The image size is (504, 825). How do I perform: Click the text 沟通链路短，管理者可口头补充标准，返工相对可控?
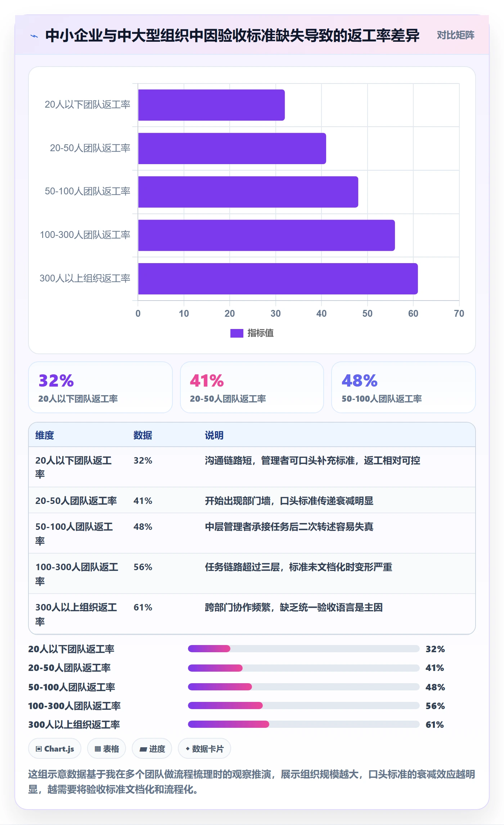[312, 460]
